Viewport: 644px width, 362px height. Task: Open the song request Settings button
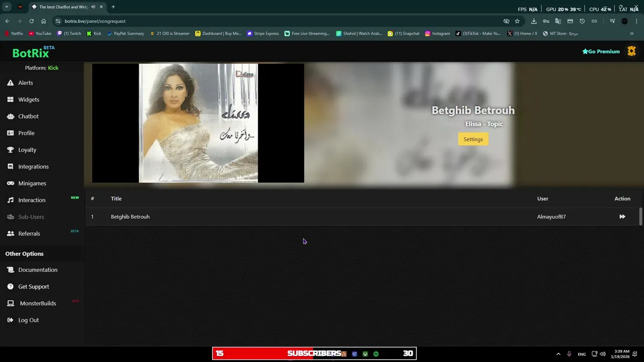(473, 139)
